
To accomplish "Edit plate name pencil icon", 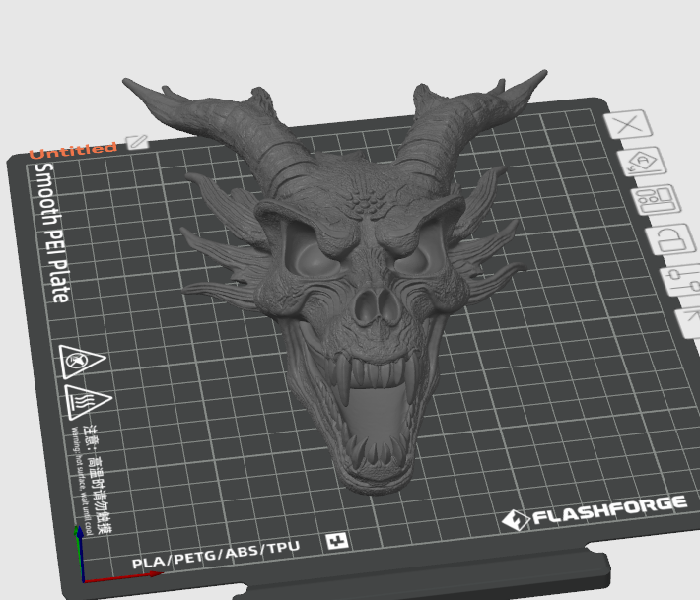I will click(x=137, y=142).
